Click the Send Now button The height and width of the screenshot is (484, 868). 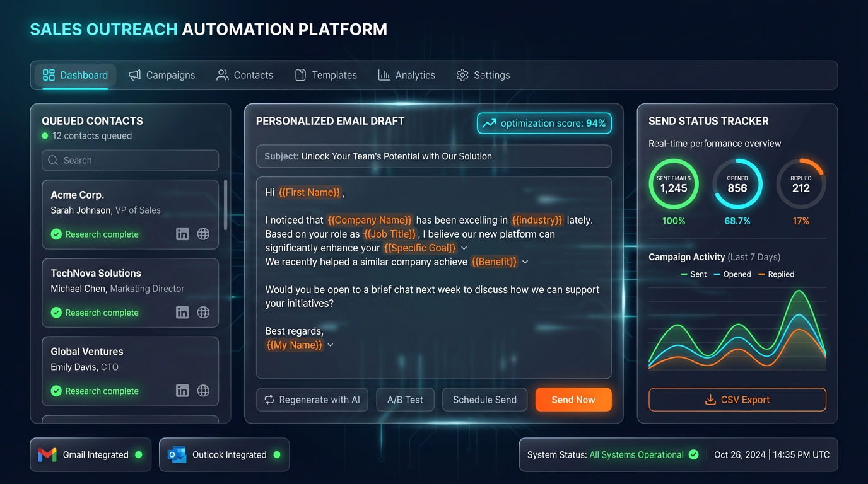[x=573, y=399]
